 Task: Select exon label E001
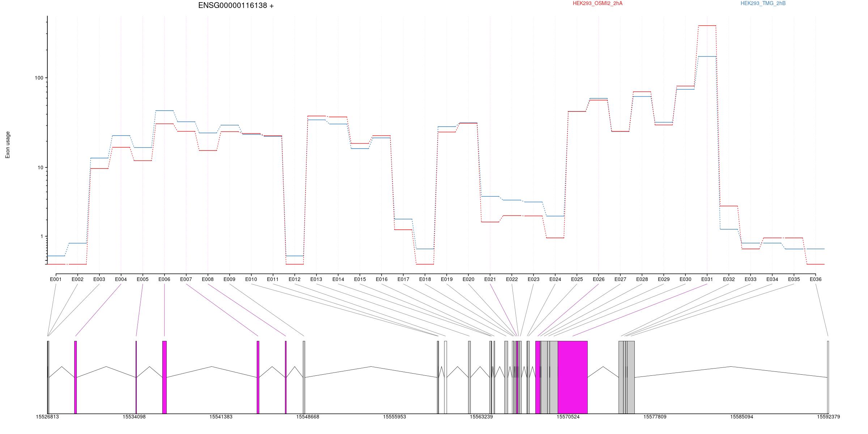point(56,279)
